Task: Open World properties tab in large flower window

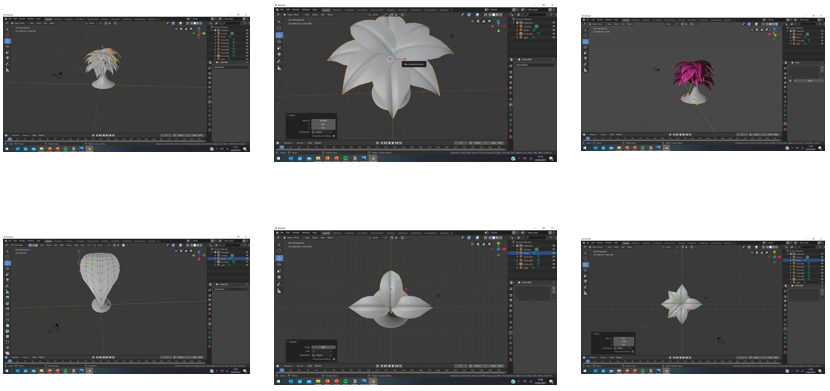Action: 511,93
